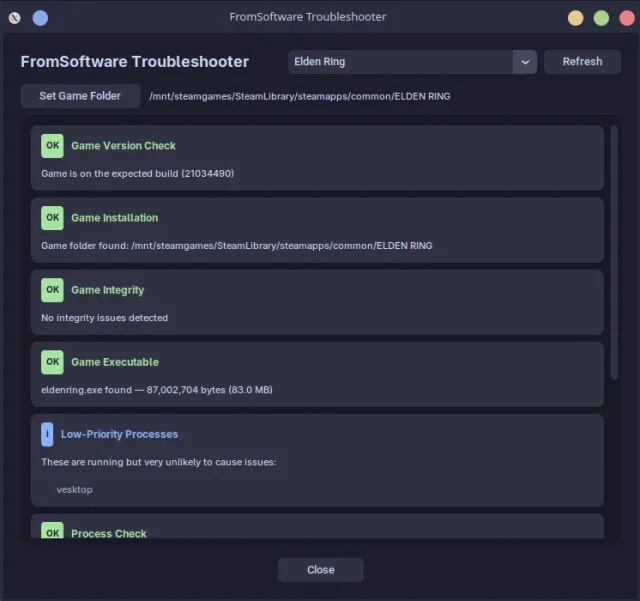Click 'These are running but very unlikely' text

(159, 462)
